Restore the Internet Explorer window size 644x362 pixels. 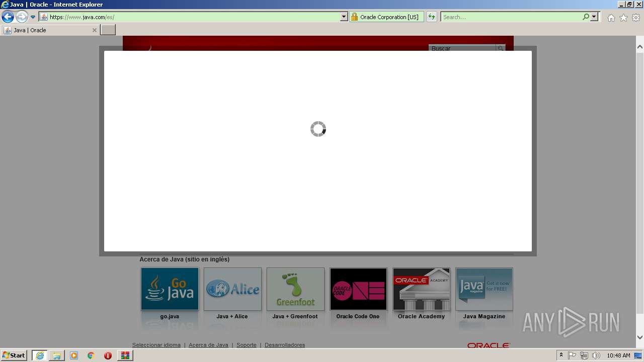click(629, 4)
